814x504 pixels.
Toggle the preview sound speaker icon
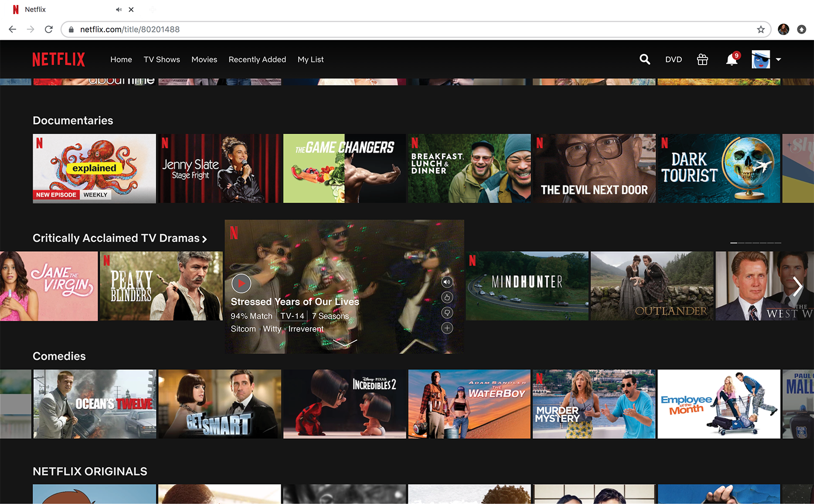(x=447, y=282)
